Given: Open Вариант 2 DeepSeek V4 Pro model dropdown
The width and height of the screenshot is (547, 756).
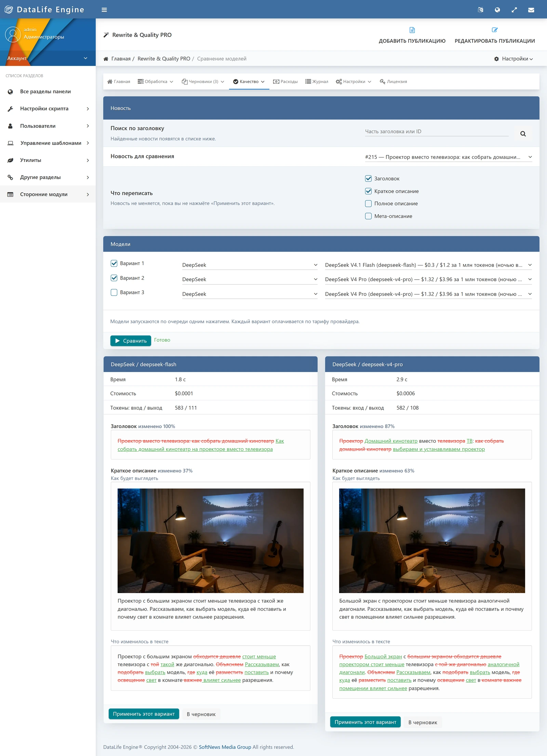Looking at the screenshot, I should click(x=428, y=279).
